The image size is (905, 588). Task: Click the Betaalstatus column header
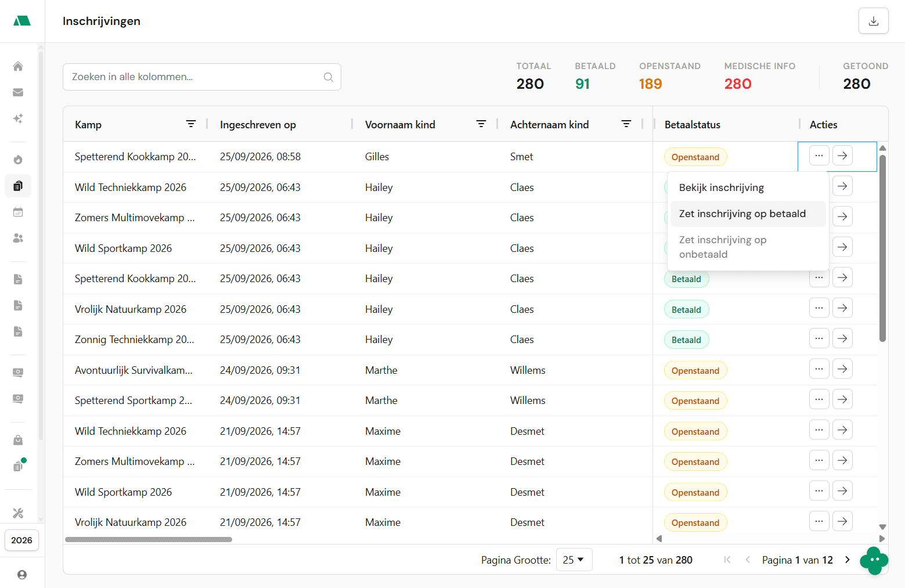pyautogui.click(x=693, y=125)
